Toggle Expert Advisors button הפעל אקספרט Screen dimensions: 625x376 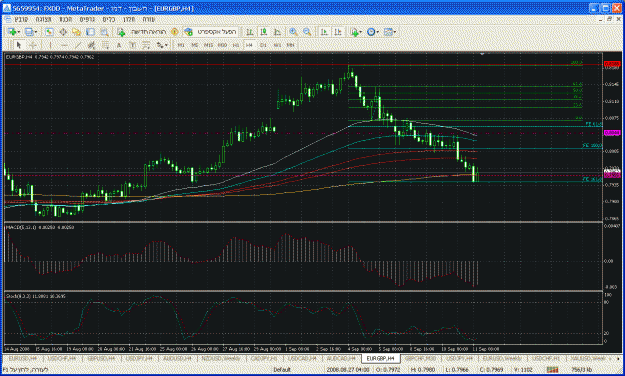point(210,32)
